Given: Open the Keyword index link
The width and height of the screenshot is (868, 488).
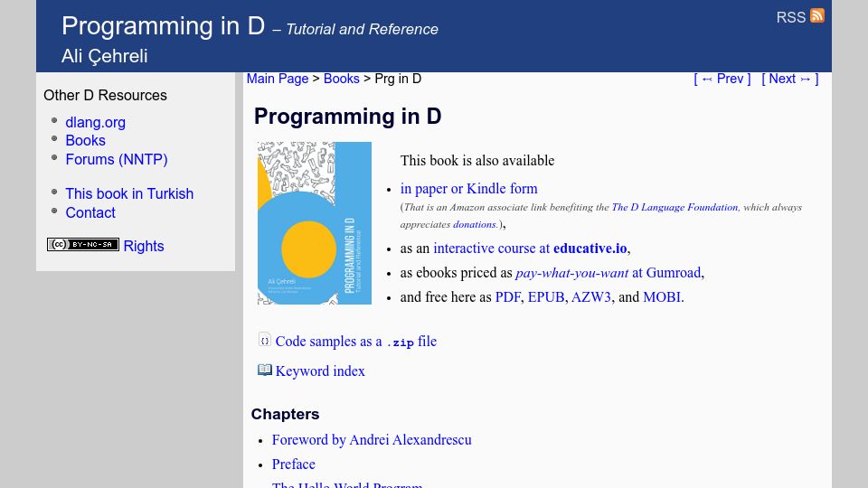Looking at the screenshot, I should tap(320, 371).
